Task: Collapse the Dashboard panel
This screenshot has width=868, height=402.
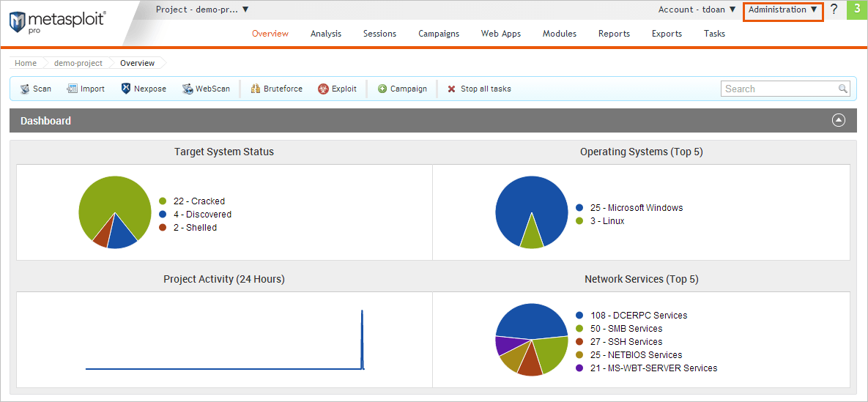Action: pyautogui.click(x=839, y=121)
